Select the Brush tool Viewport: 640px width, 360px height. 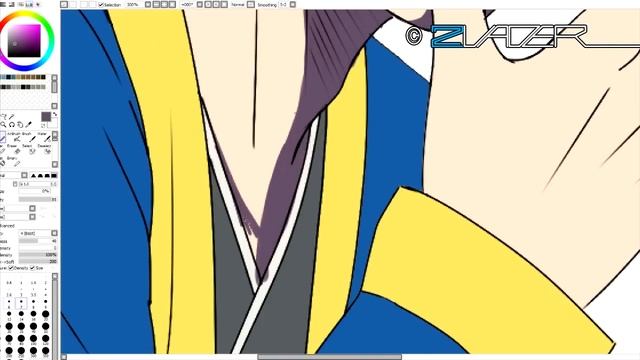32,137
